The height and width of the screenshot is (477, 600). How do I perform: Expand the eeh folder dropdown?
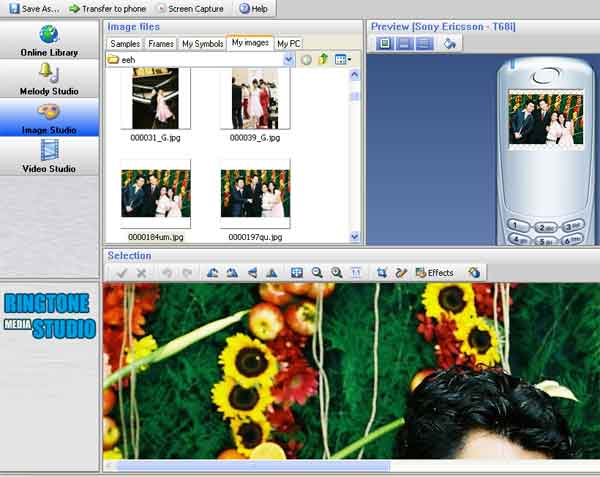point(289,60)
